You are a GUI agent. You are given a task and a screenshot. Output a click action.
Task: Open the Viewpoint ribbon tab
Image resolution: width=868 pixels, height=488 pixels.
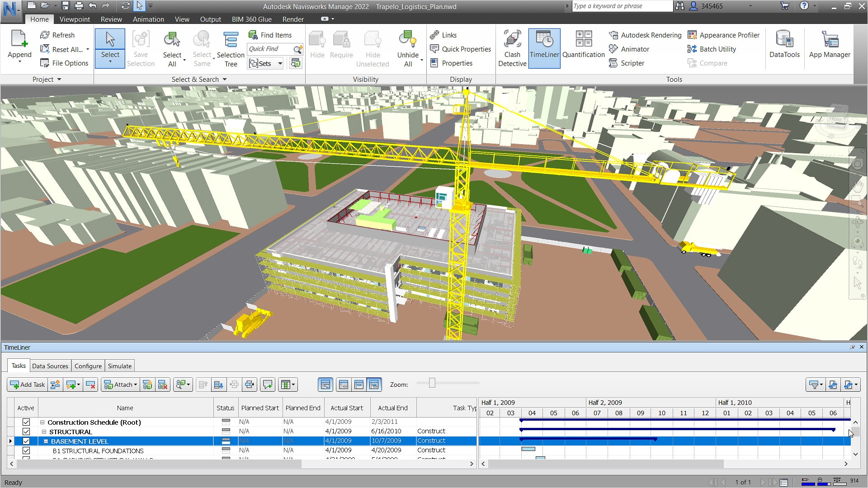click(75, 19)
